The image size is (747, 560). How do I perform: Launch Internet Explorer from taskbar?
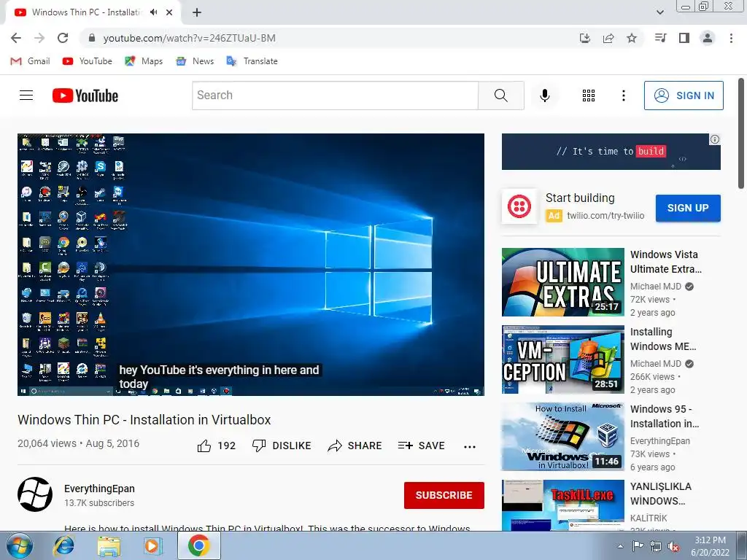point(64,546)
